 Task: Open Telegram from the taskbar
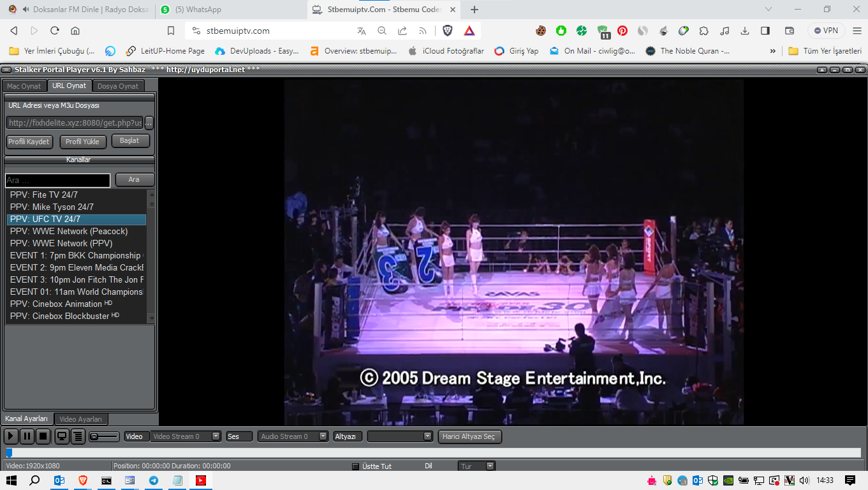[154, 480]
